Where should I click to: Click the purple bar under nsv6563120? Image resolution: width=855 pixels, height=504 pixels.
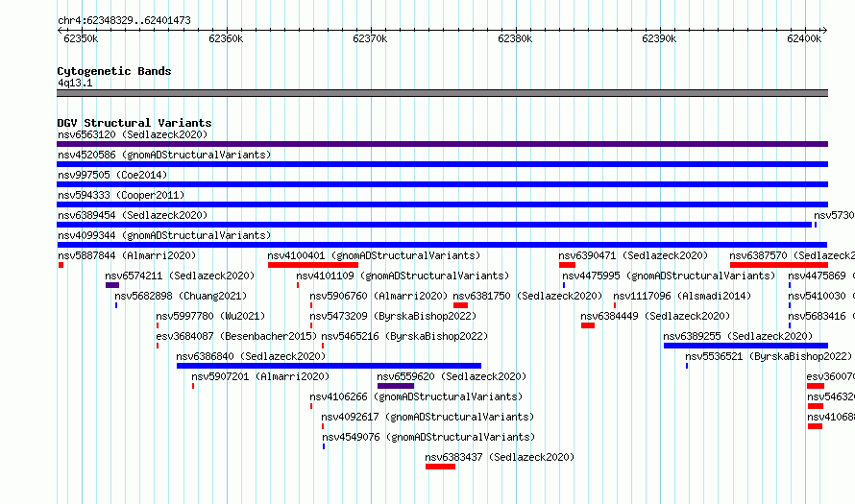click(x=442, y=144)
